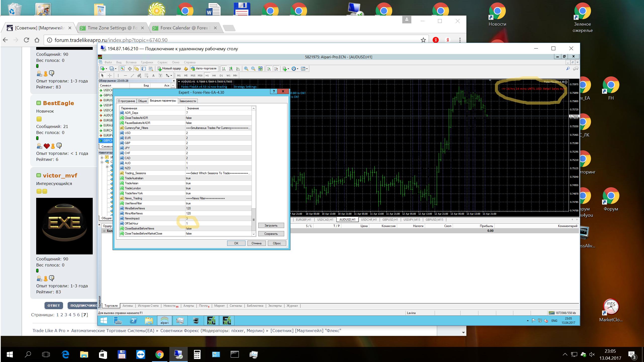Open the profiles dropdown arrow

[x=116, y=69]
